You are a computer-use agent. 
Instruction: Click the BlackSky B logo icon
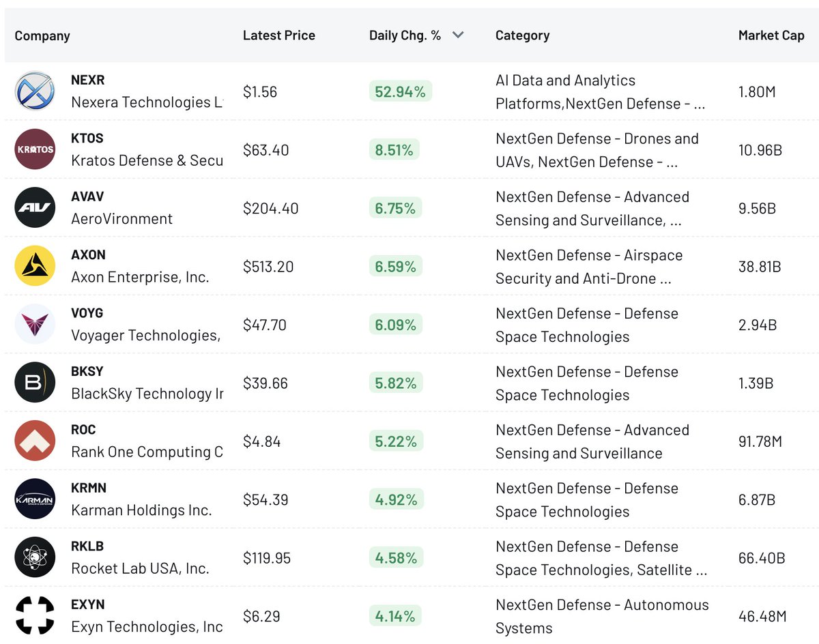click(35, 383)
